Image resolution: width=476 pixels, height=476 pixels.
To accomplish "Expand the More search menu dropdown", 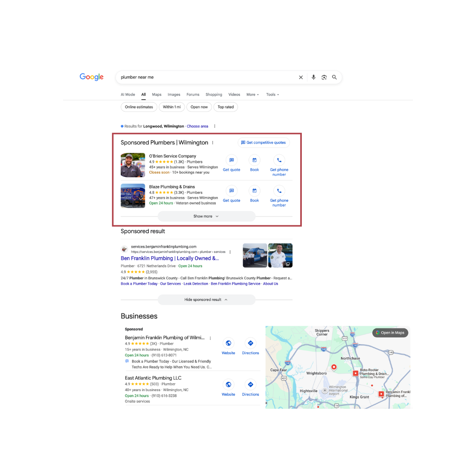I will (252, 94).
